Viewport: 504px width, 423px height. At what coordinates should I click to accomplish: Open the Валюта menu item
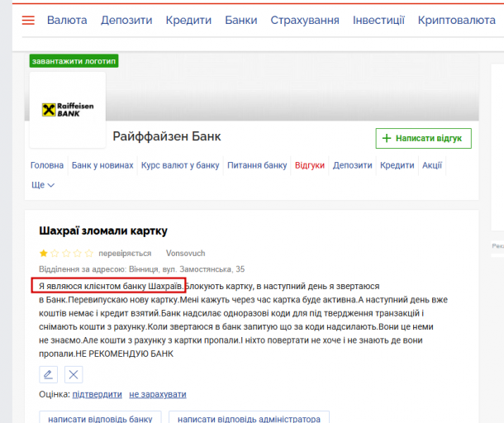point(67,20)
